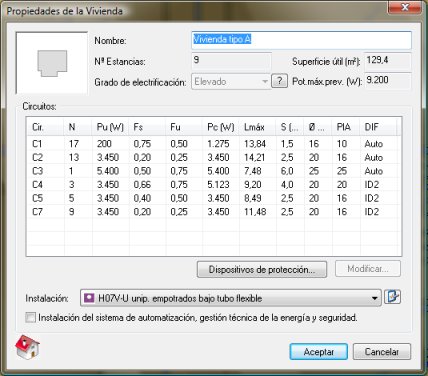Screen dimensions: 428x376
Task: Confirm with the Aceptar button
Action: pos(319,352)
